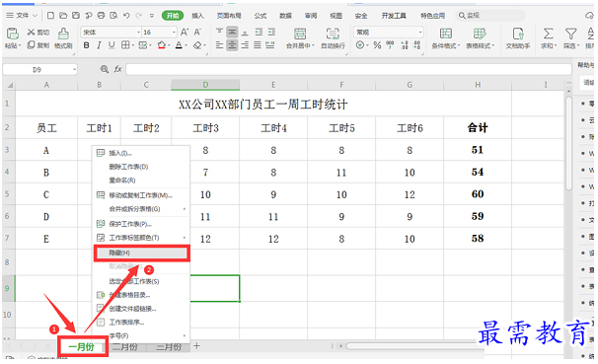Open Print Preview icon
598x364 pixels.
[x=113, y=15]
